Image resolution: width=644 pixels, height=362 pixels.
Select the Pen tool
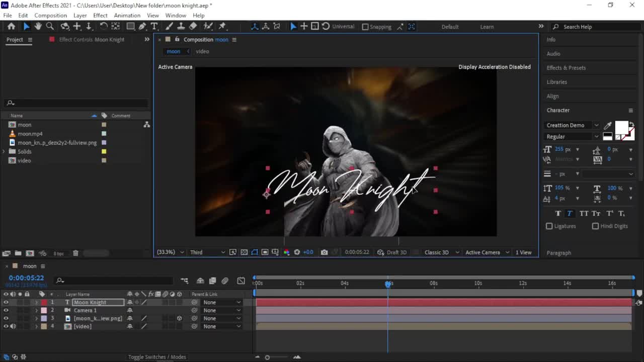click(142, 27)
